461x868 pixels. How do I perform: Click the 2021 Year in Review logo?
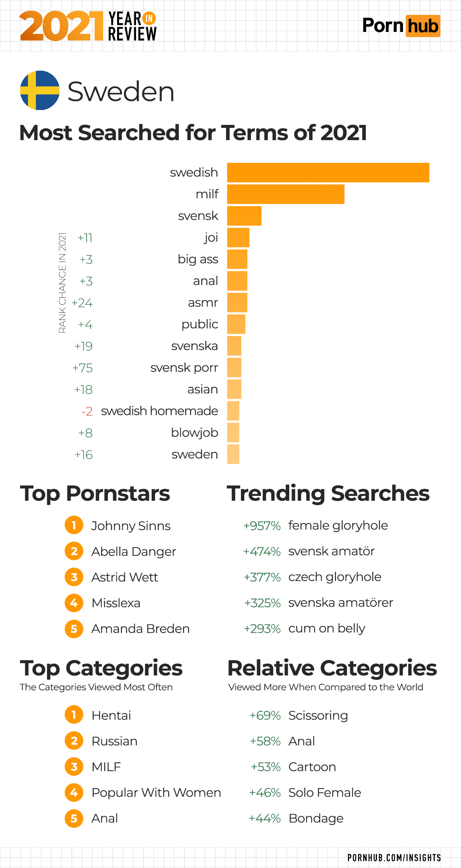pos(88,26)
